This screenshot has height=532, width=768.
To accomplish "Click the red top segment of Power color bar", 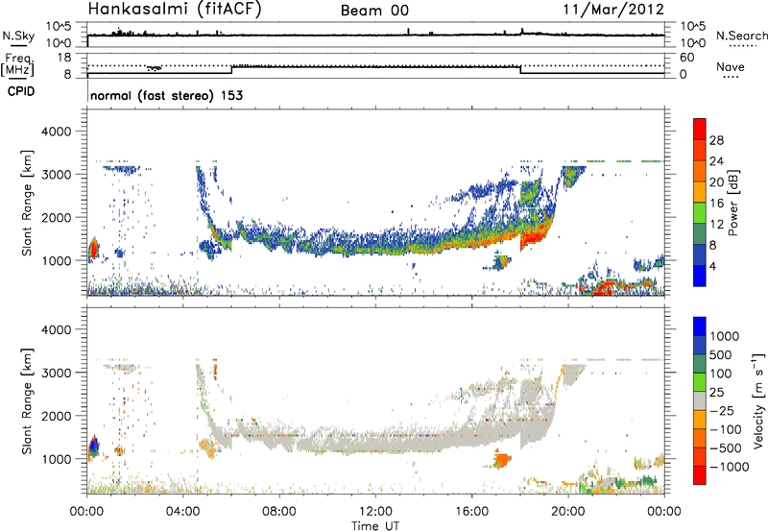I will point(700,129).
